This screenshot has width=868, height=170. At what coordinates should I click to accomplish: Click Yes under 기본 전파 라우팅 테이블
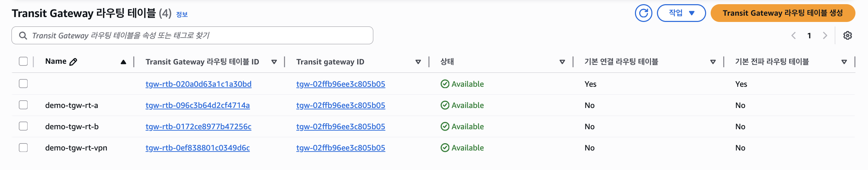pyautogui.click(x=741, y=84)
